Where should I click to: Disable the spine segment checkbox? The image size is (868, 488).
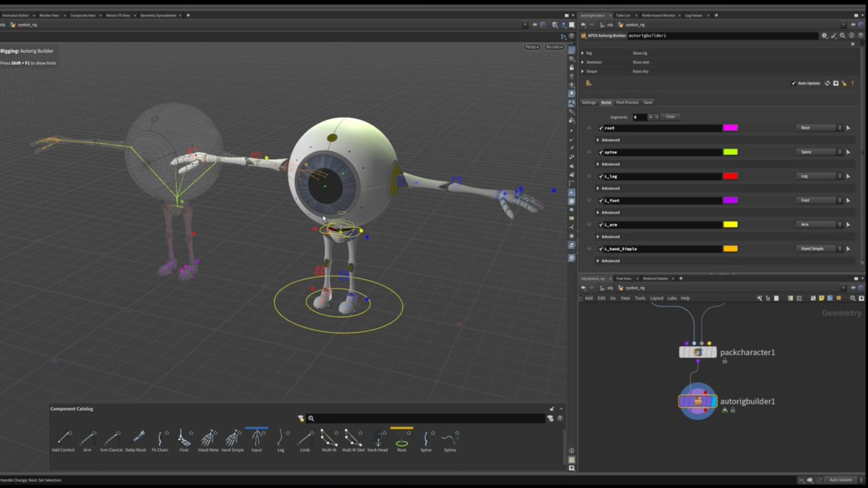[x=601, y=152]
